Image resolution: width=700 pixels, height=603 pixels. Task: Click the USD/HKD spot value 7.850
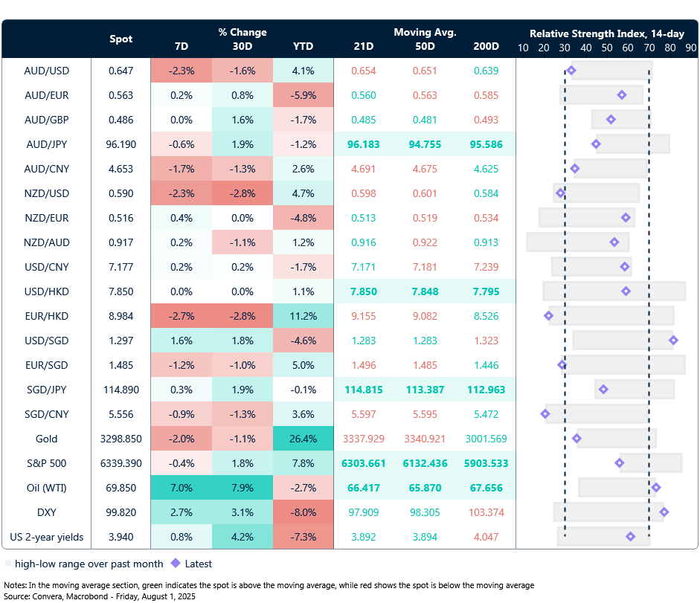click(121, 291)
